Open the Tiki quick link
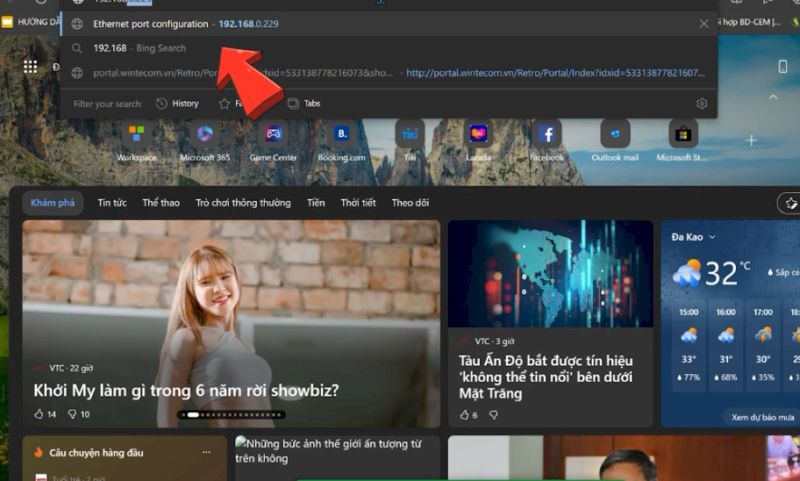 410,141
